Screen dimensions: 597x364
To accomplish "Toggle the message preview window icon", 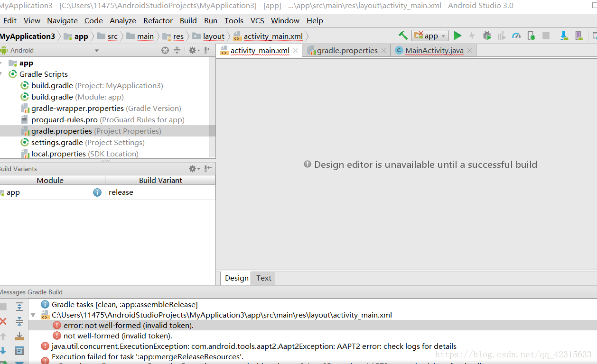I will coord(19,351).
